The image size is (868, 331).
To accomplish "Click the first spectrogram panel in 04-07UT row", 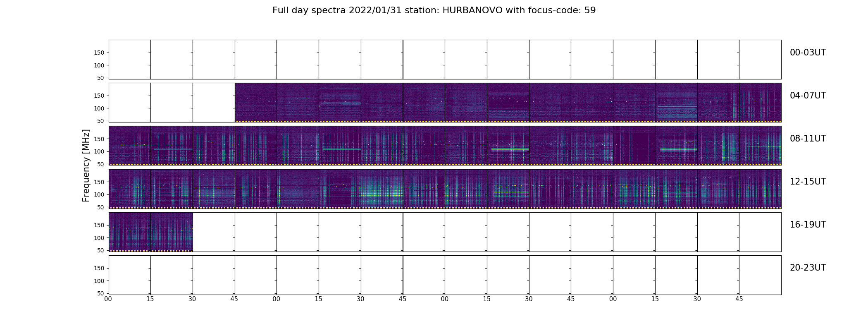I will 255,103.
